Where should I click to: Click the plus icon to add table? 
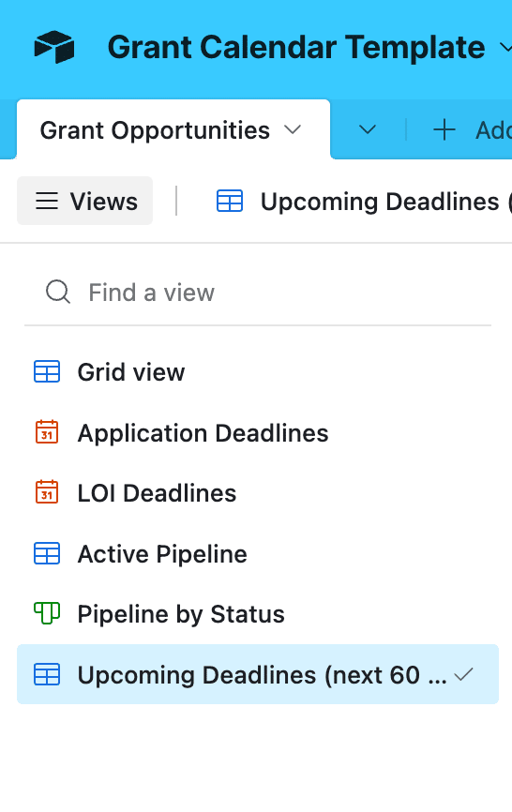444,129
